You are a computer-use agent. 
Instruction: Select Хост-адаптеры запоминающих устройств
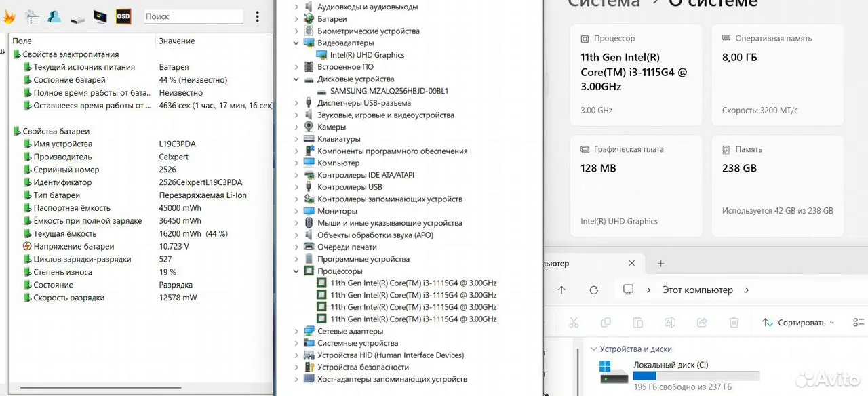click(x=392, y=379)
